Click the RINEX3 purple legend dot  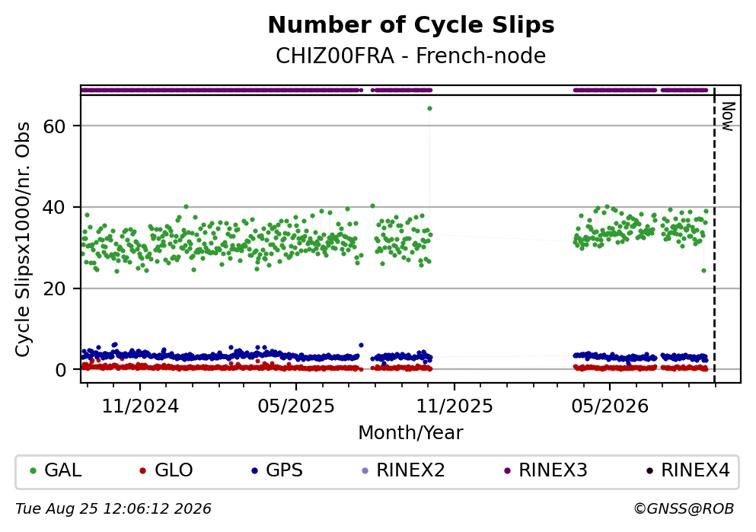507,471
